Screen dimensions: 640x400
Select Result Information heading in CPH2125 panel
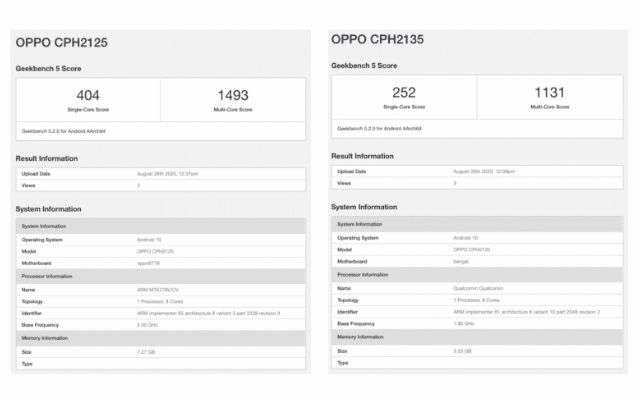(47, 158)
